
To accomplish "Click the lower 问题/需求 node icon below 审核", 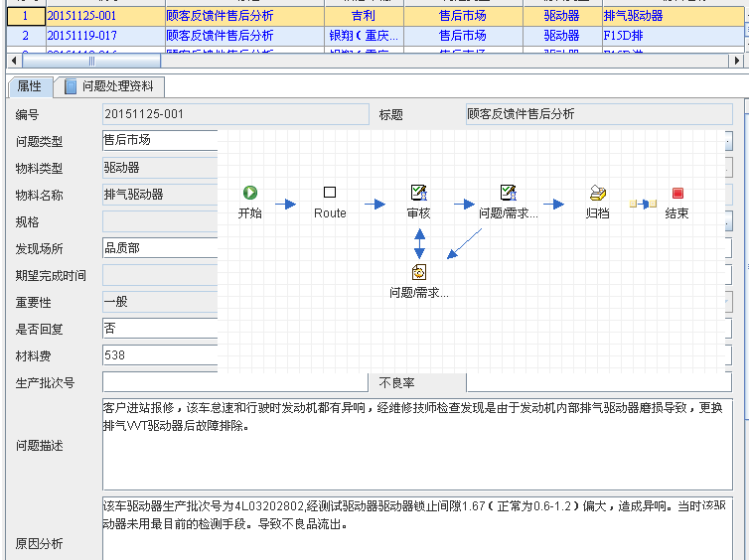I will tap(419, 272).
